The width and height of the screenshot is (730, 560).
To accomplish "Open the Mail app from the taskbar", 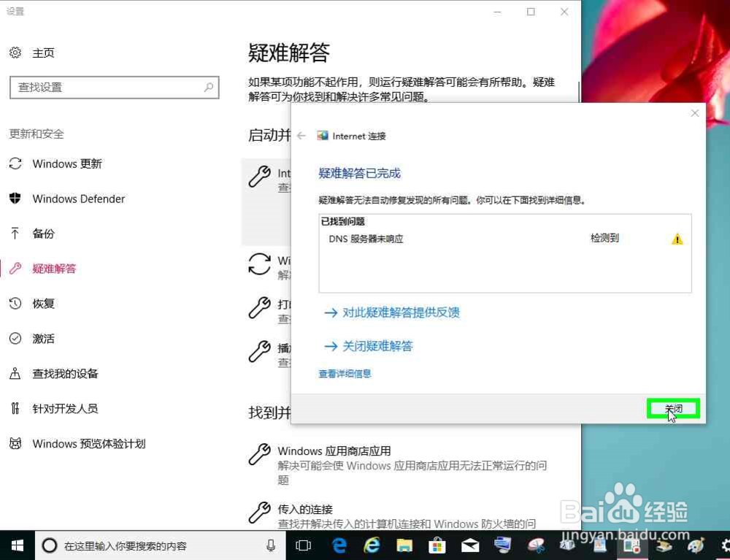I will (x=470, y=545).
